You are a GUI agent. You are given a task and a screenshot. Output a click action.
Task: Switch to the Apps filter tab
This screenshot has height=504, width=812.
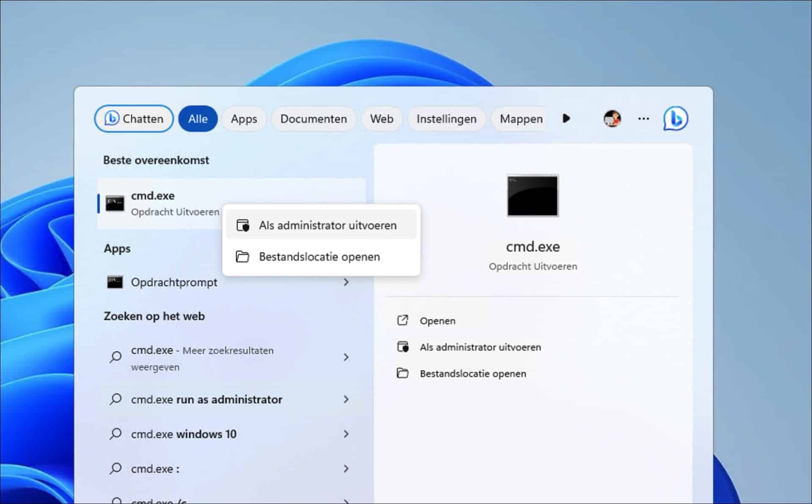(x=244, y=119)
